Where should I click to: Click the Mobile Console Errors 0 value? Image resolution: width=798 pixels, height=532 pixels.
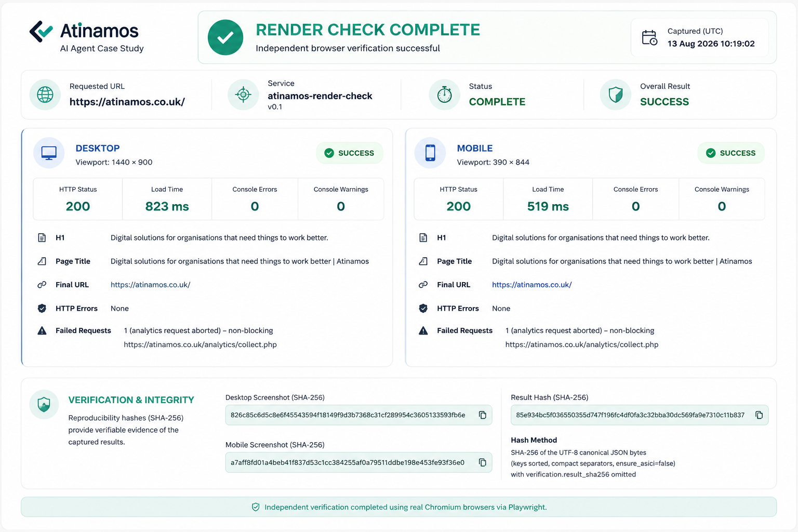tap(635, 206)
